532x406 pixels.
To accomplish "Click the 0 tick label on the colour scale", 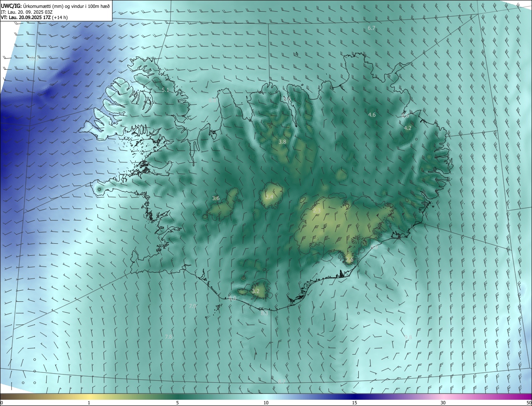I will pos(2,403).
